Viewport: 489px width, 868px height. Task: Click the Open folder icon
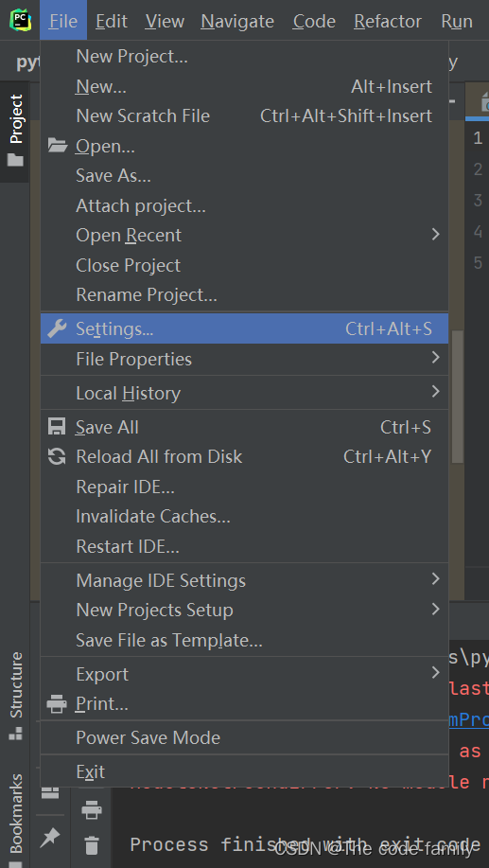[x=57, y=146]
